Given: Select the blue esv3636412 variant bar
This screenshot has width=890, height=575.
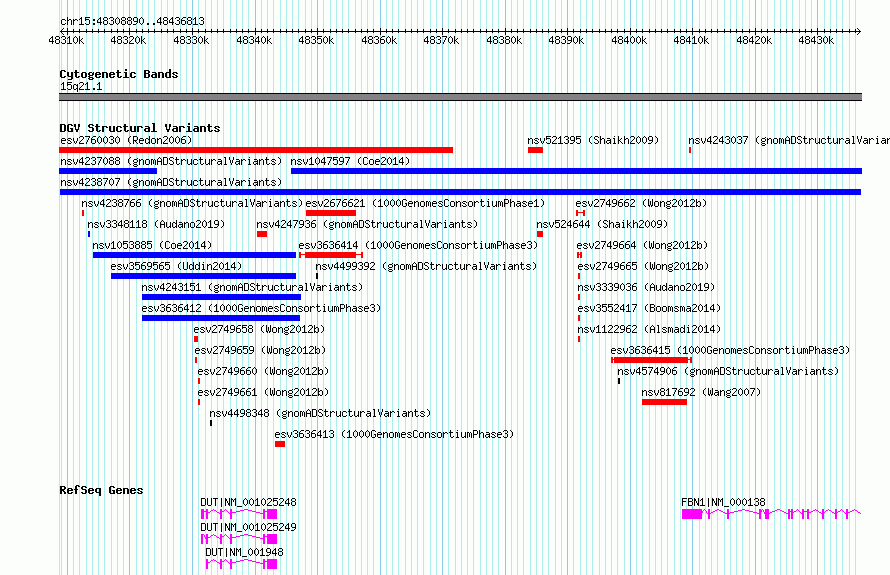Looking at the screenshot, I should pyautogui.click(x=221, y=318).
